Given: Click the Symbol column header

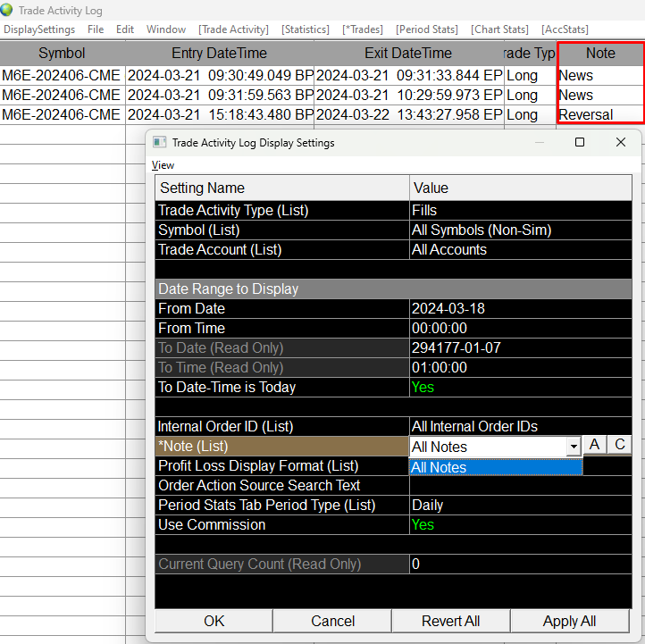Looking at the screenshot, I should [x=63, y=53].
